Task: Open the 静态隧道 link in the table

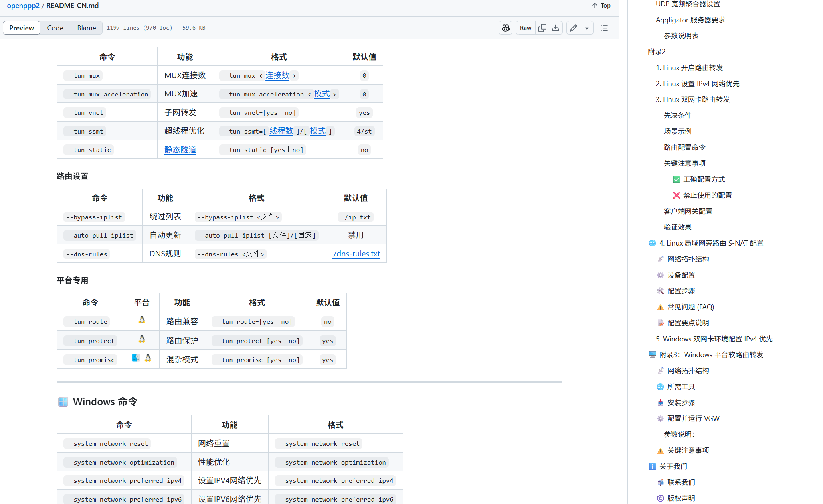Action: point(180,149)
